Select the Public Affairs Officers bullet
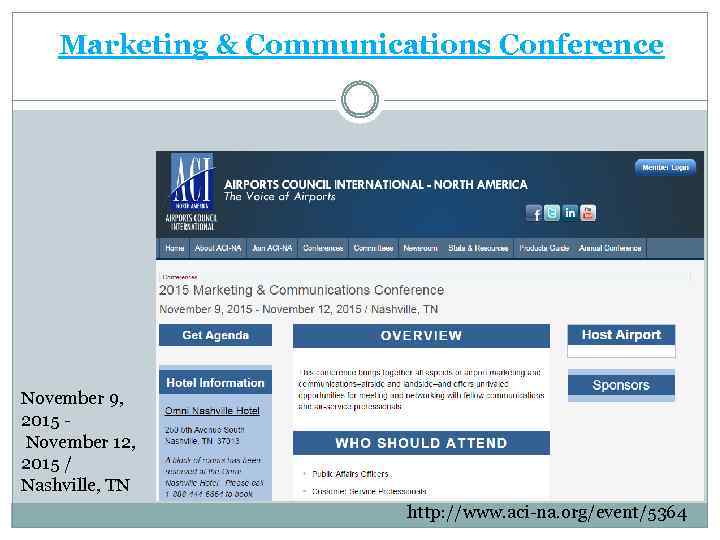This screenshot has width=720, height=540. coord(350,474)
